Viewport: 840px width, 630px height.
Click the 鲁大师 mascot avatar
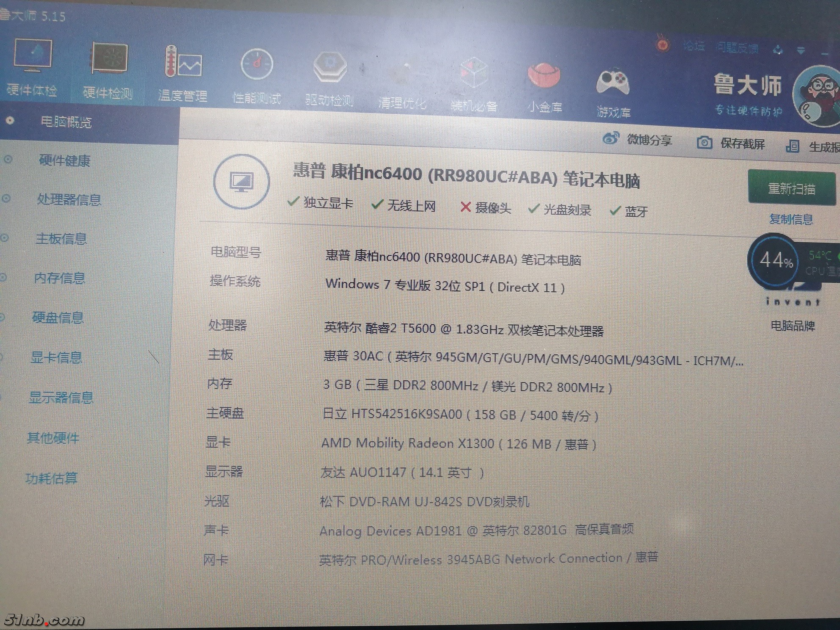click(x=818, y=97)
